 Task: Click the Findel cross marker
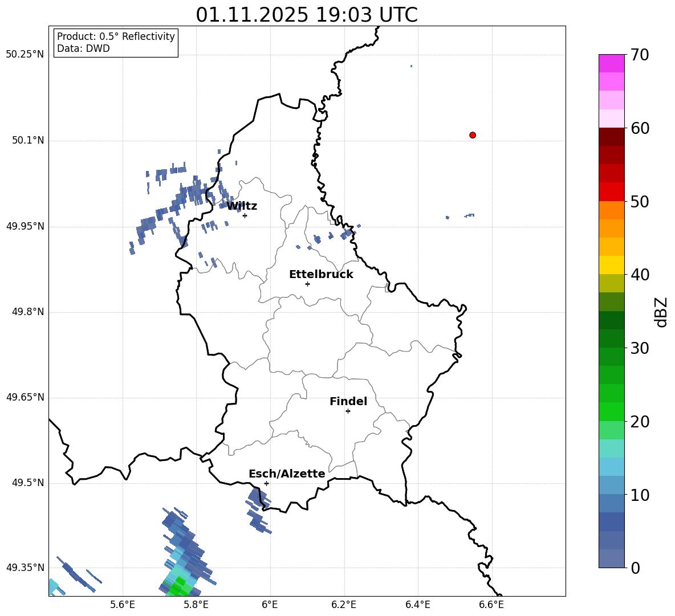[x=348, y=411]
